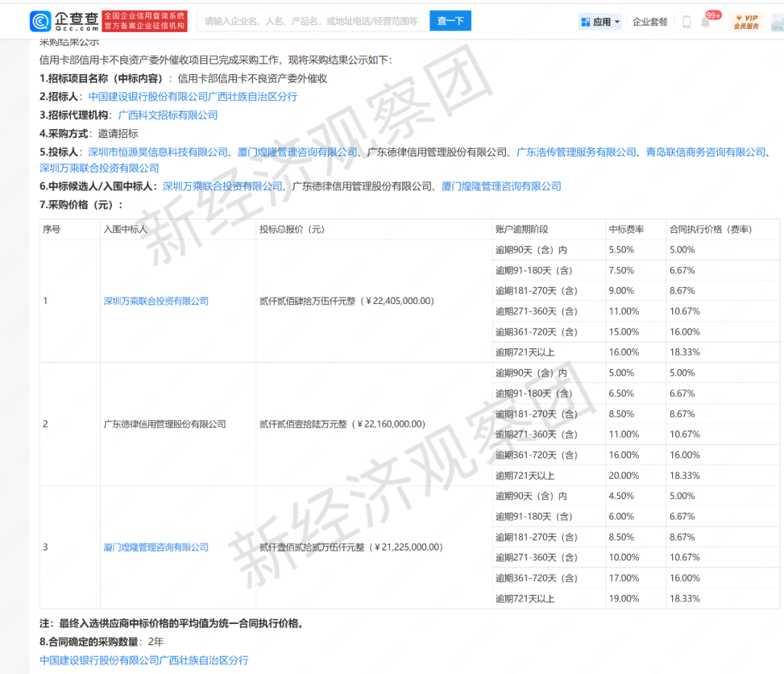The image size is (784, 674).
Task: Select 广东德律信用管理股份有限公司 in 投标人 line
Action: point(436,152)
